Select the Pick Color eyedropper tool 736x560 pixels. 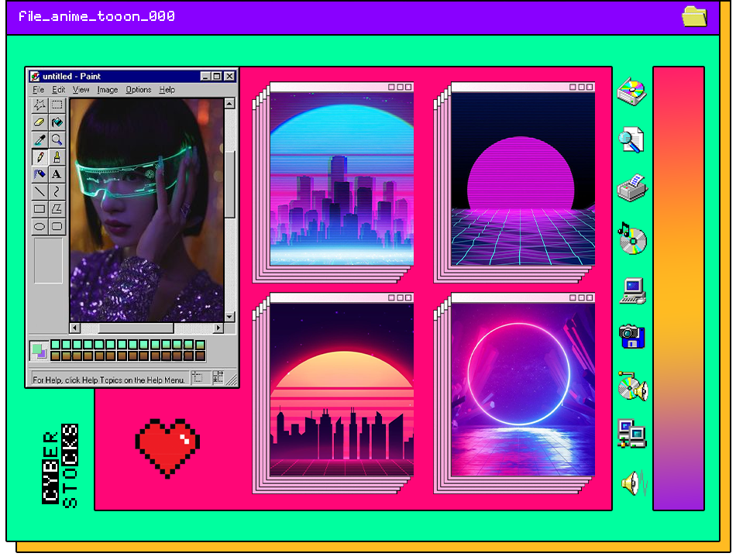point(40,139)
